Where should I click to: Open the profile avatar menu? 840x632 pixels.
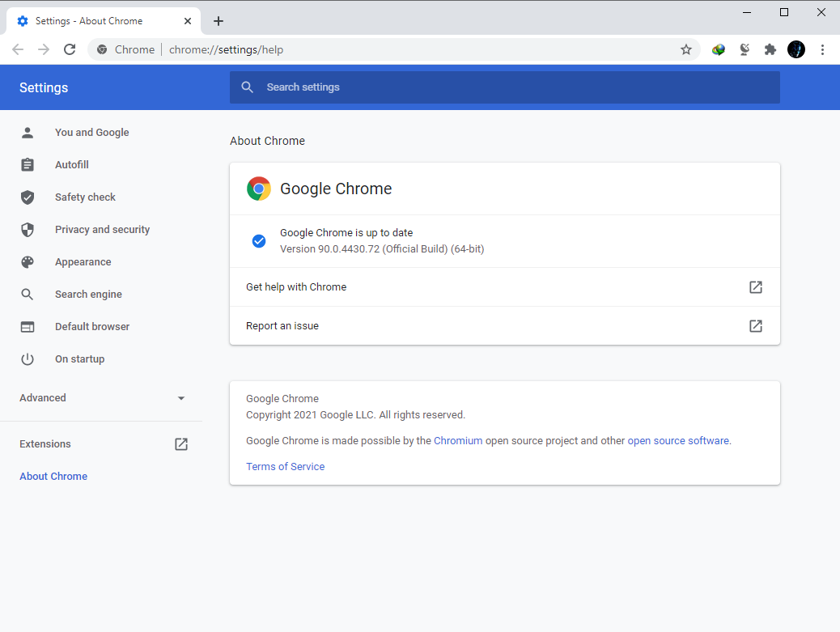click(796, 50)
